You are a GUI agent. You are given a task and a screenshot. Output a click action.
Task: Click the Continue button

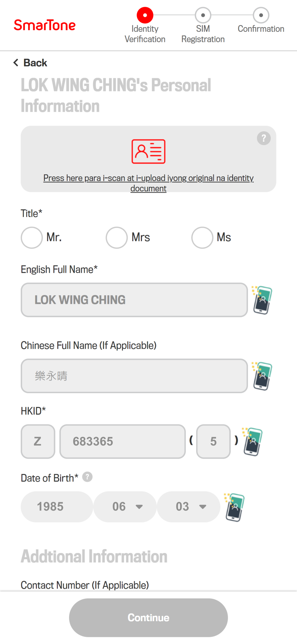coord(148,617)
